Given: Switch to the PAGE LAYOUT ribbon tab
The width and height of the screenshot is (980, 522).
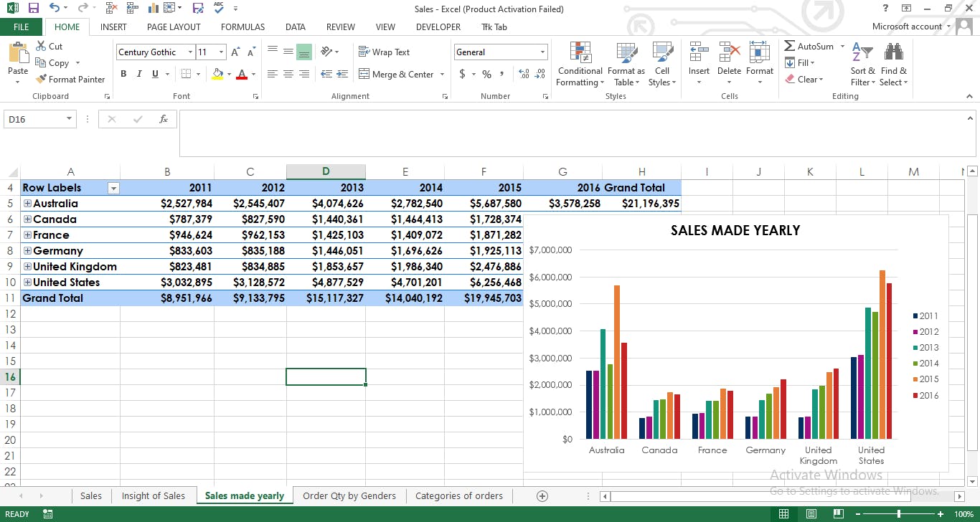Looking at the screenshot, I should coord(174,27).
